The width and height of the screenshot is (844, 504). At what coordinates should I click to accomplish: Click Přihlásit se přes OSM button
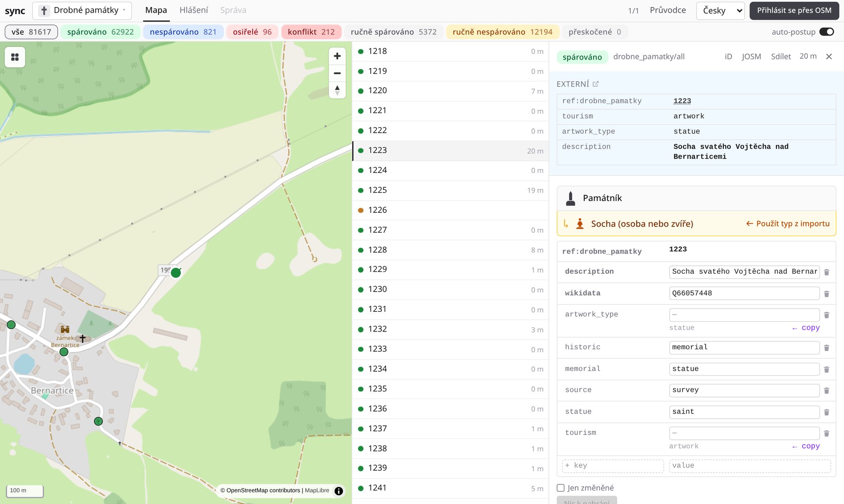794,11
